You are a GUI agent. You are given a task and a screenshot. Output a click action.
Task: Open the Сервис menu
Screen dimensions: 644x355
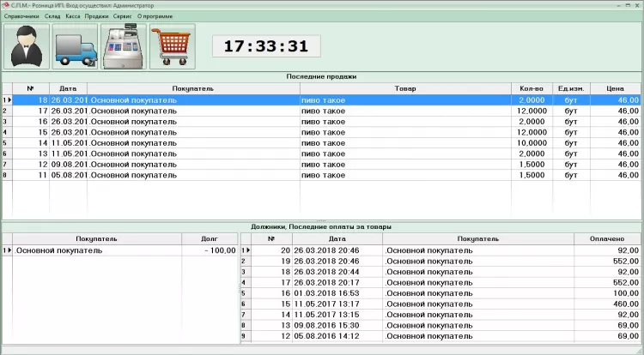coord(123,16)
